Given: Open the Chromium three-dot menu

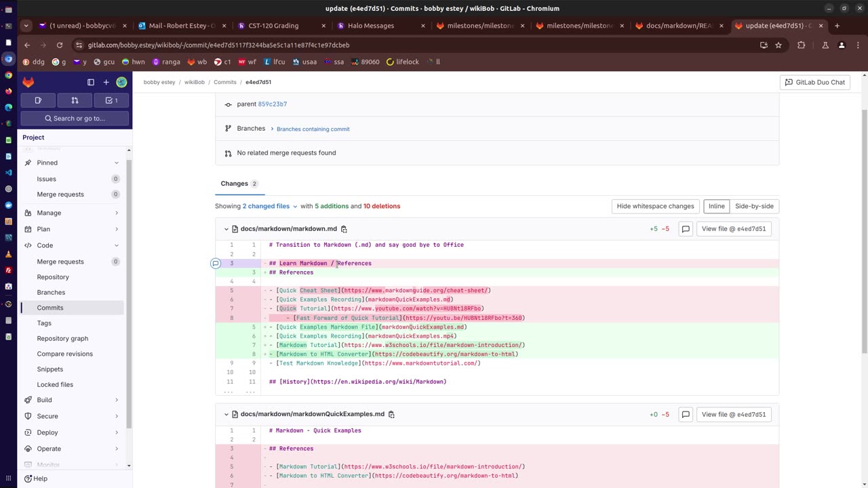Looking at the screenshot, I should [857, 45].
